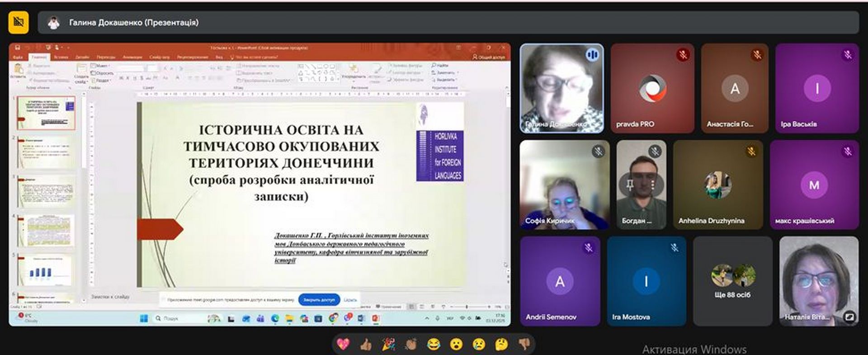868x355 pixels.
Task: Click the muted microphone on pravda PRO tile
Action: (x=683, y=55)
